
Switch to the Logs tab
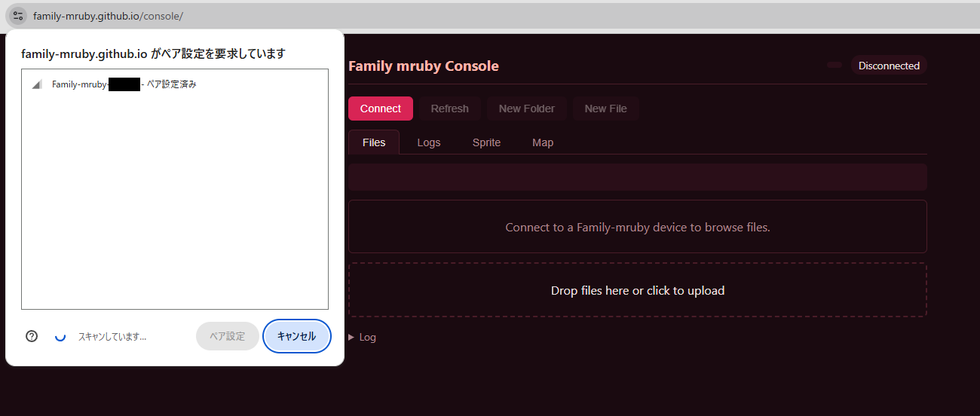(x=429, y=142)
